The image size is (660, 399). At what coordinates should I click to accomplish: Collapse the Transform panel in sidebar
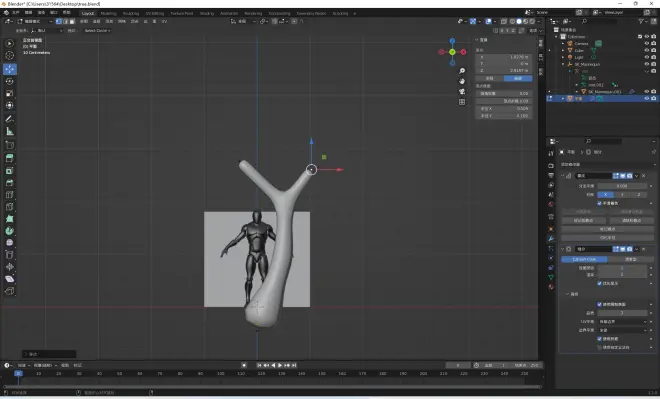(x=477, y=40)
